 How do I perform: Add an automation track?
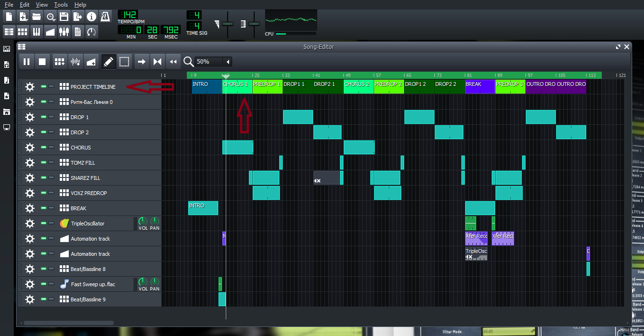tap(91, 61)
